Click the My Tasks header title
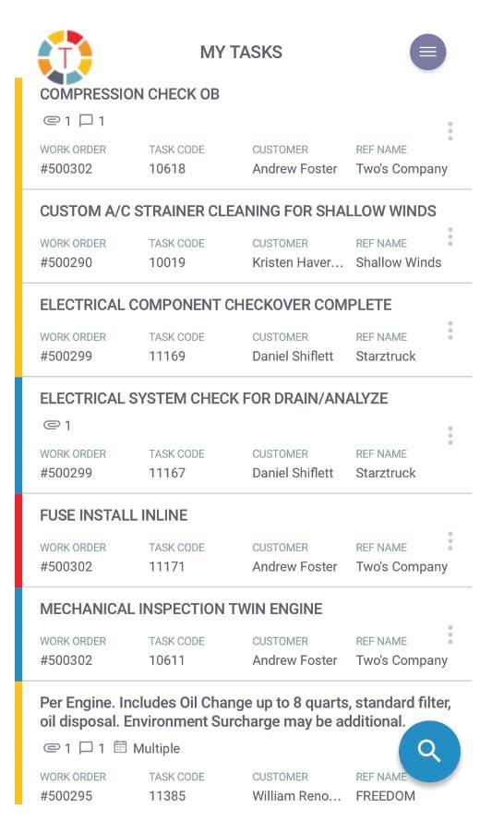The height and width of the screenshot is (833, 504). pos(241,52)
